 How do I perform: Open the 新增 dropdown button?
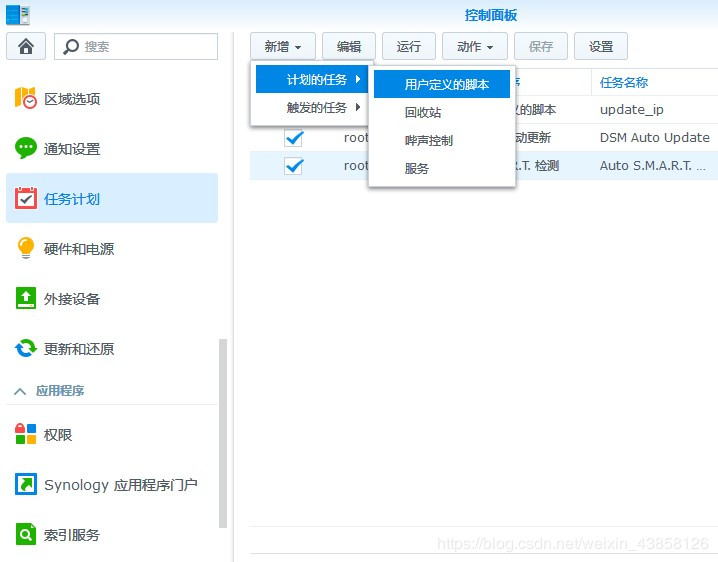(x=283, y=46)
